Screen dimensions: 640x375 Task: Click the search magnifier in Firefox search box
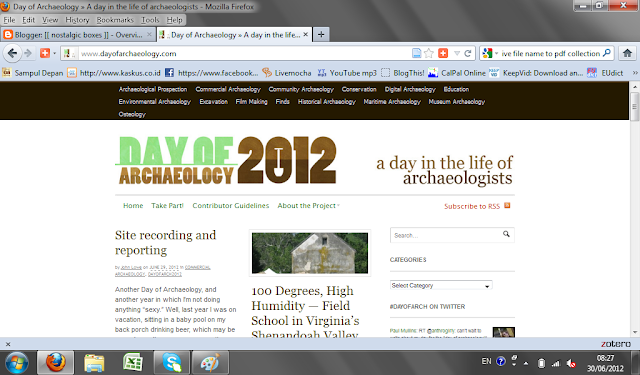coord(607,53)
